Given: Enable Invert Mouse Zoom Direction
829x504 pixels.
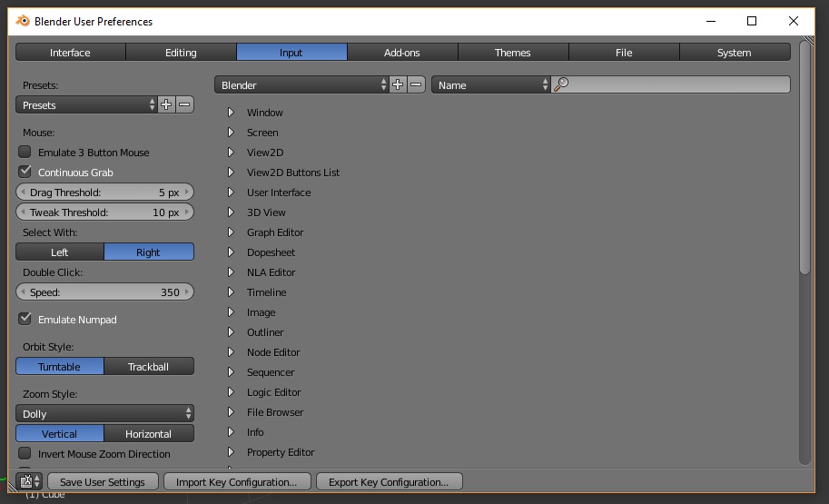Looking at the screenshot, I should tap(25, 453).
